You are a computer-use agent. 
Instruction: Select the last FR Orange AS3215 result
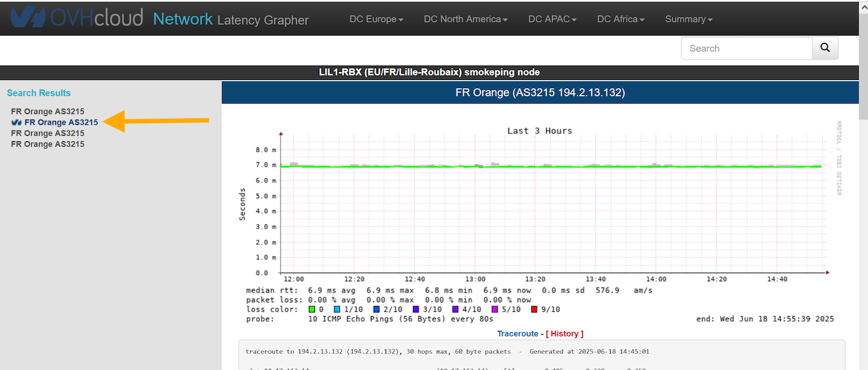[x=48, y=144]
